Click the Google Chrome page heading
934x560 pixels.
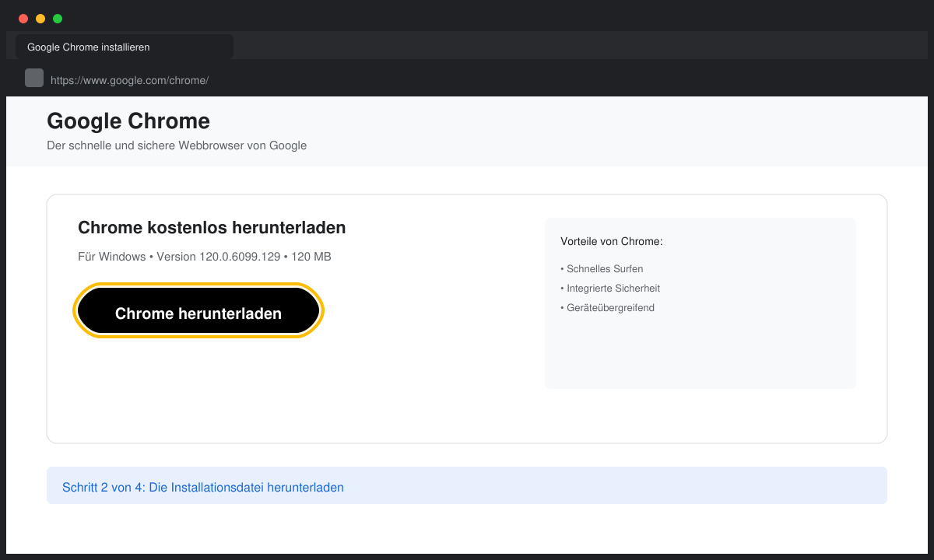pos(128,121)
